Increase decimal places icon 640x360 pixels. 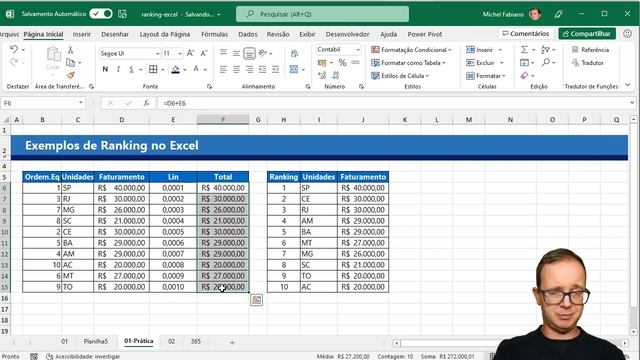(x=322, y=76)
